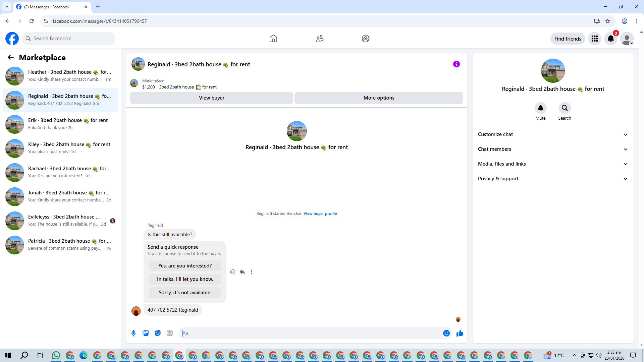Choose a sticker from the composer
The width and height of the screenshot is (644, 362).
pyautogui.click(x=158, y=333)
